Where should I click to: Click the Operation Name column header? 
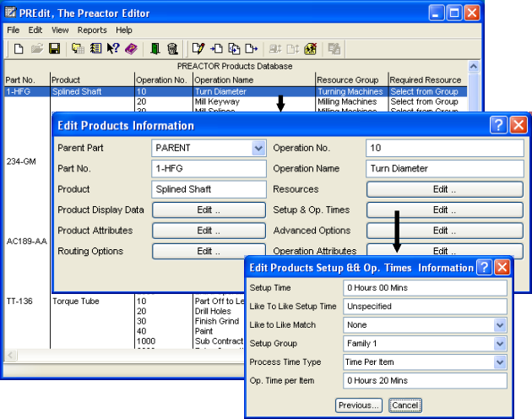pyautogui.click(x=224, y=80)
